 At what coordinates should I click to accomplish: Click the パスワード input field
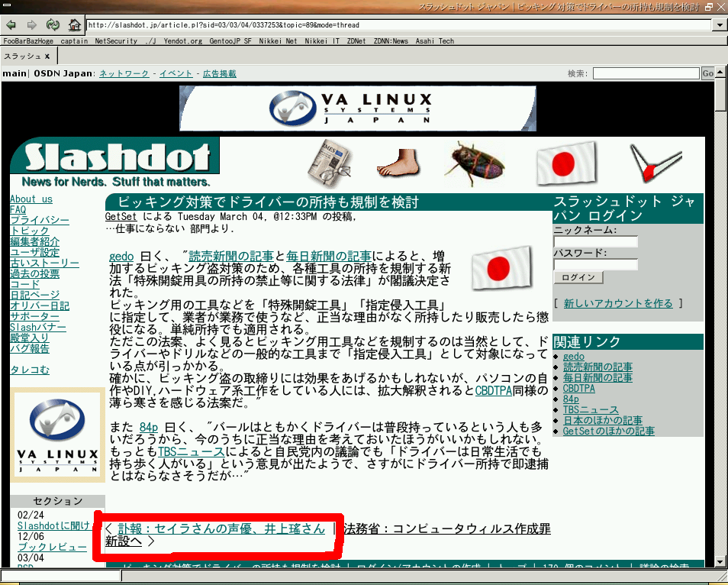point(596,265)
